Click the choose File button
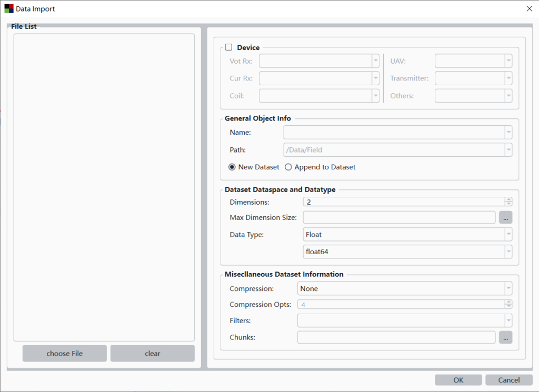 point(64,354)
